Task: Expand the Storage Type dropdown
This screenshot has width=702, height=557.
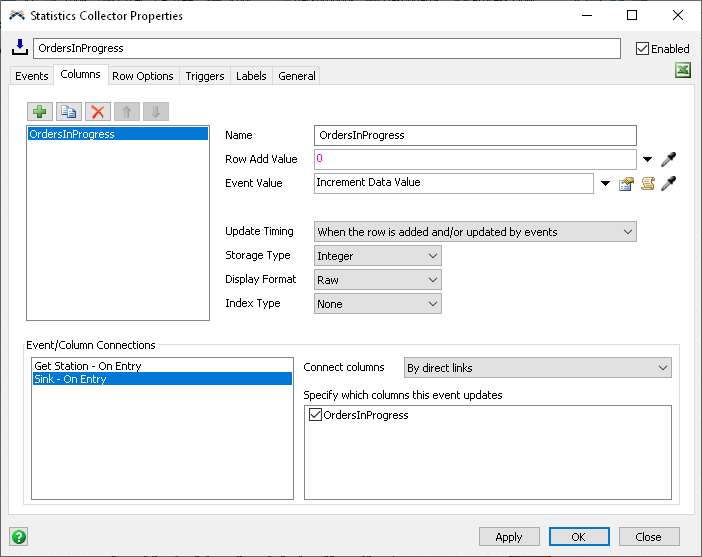Action: point(378,256)
